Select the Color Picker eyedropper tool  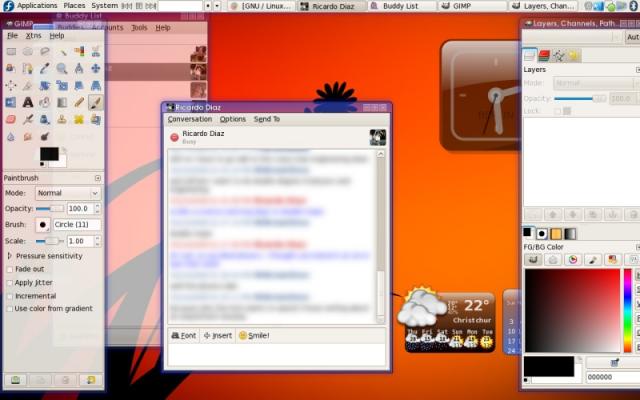coord(45,69)
